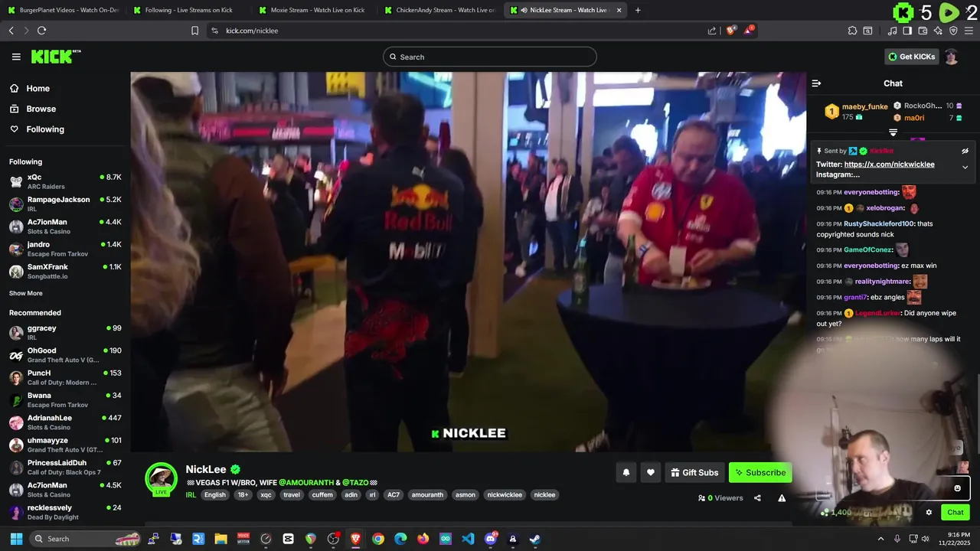Collapse the chat panel
The image size is (980, 551).
coord(816,83)
